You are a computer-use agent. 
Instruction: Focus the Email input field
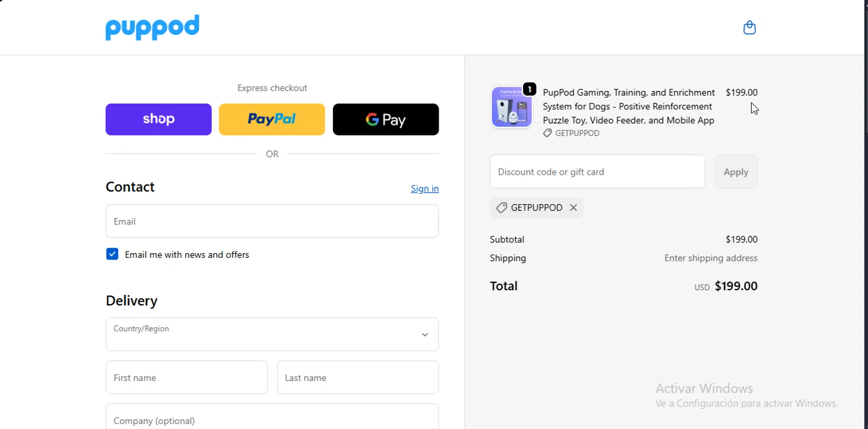pyautogui.click(x=272, y=221)
